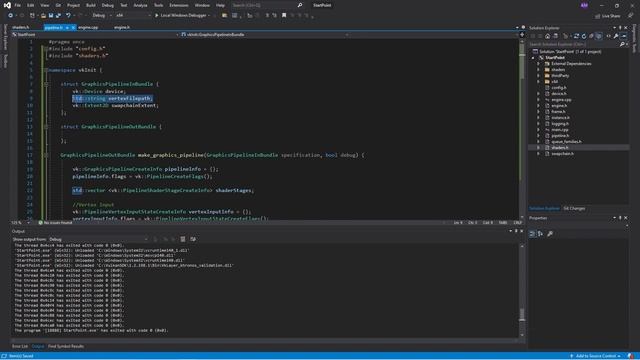Click Search Solution Explorer input field

point(573,44)
